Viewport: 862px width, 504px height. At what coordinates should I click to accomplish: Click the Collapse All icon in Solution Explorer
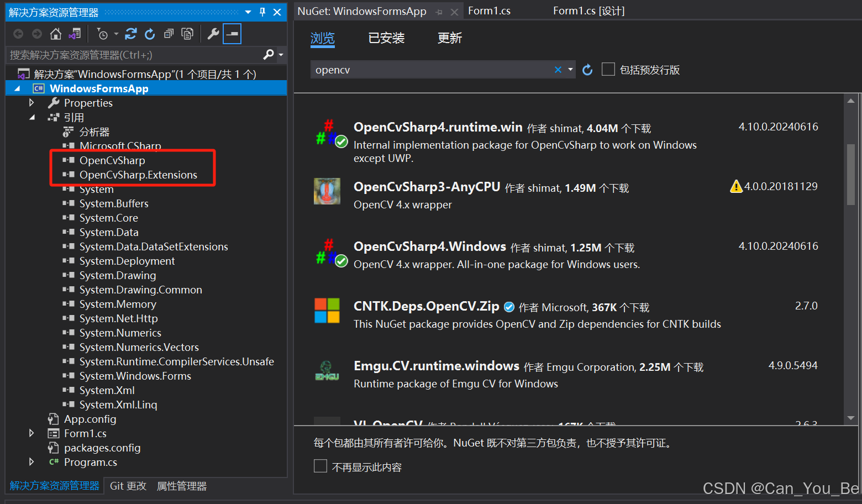169,33
